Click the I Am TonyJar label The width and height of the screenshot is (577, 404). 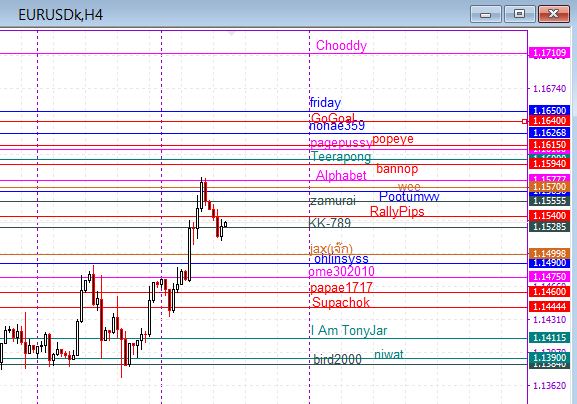tap(349, 330)
